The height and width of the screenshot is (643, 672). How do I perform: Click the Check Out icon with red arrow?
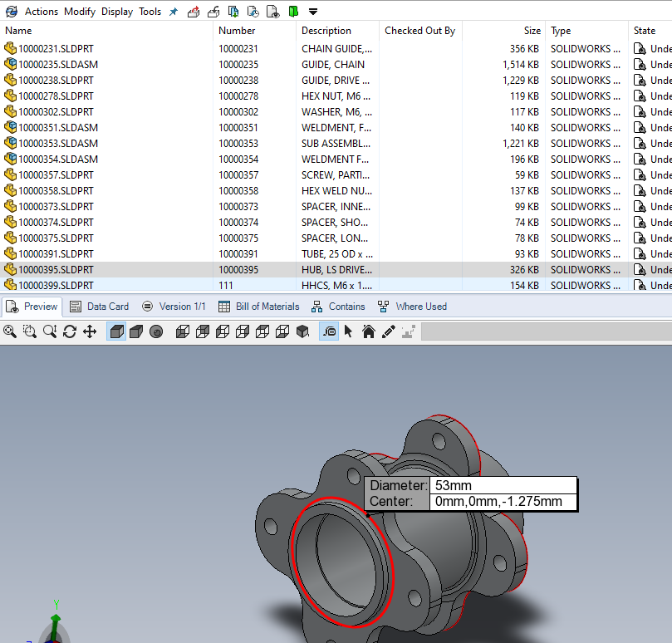(x=194, y=12)
